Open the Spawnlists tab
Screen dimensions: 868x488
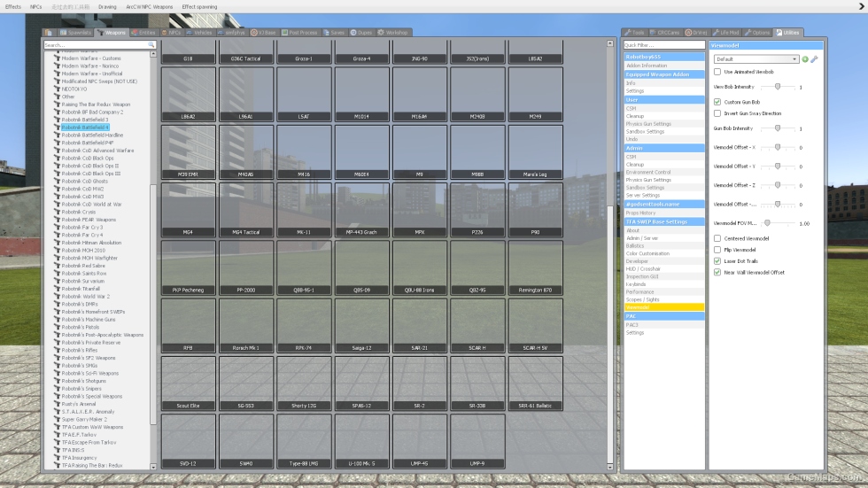point(75,33)
